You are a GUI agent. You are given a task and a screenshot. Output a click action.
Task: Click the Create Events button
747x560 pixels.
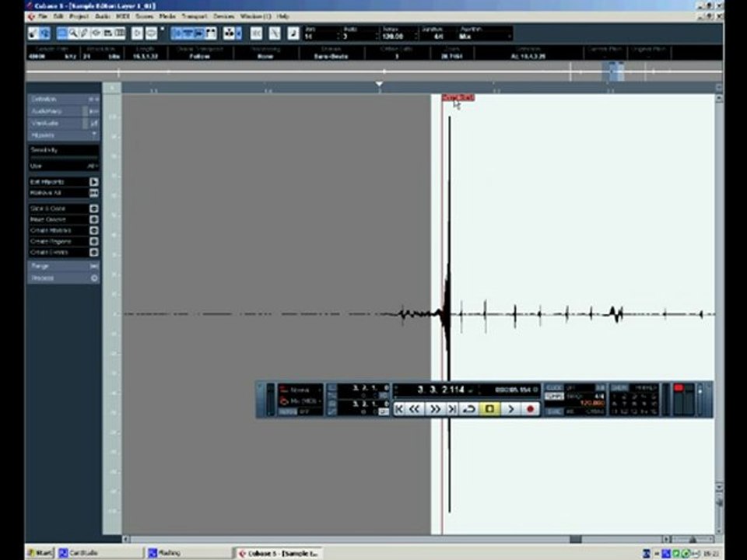(64, 252)
